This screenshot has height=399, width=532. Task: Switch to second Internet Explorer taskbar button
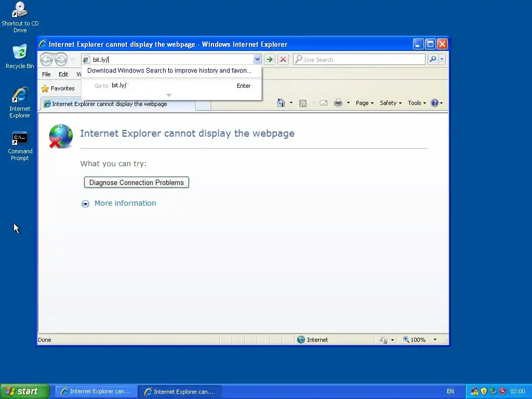(x=180, y=392)
